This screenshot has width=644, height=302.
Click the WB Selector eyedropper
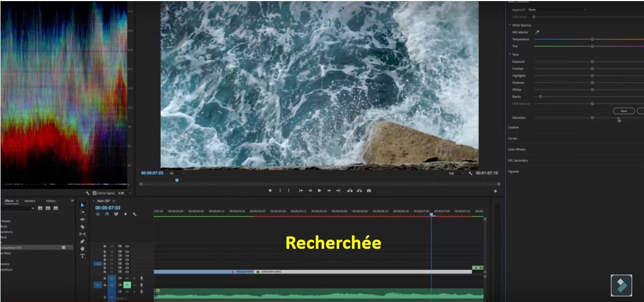537,32
